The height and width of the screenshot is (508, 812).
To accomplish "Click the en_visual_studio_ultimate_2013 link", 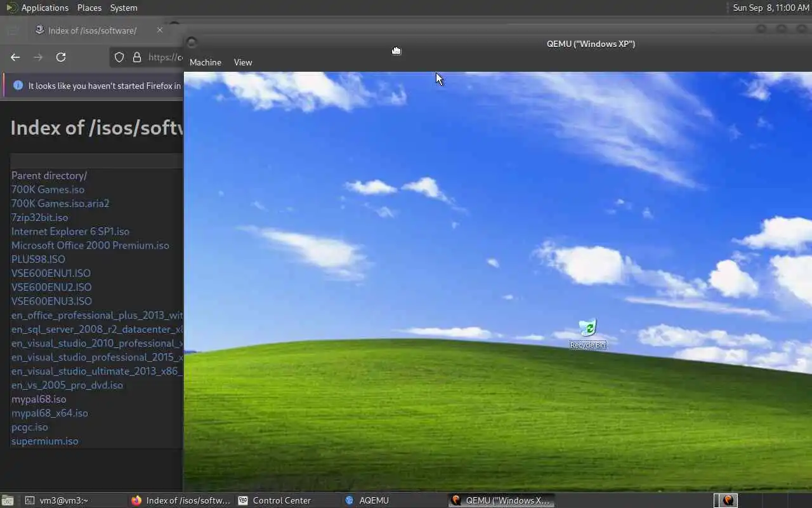I will 97,371.
